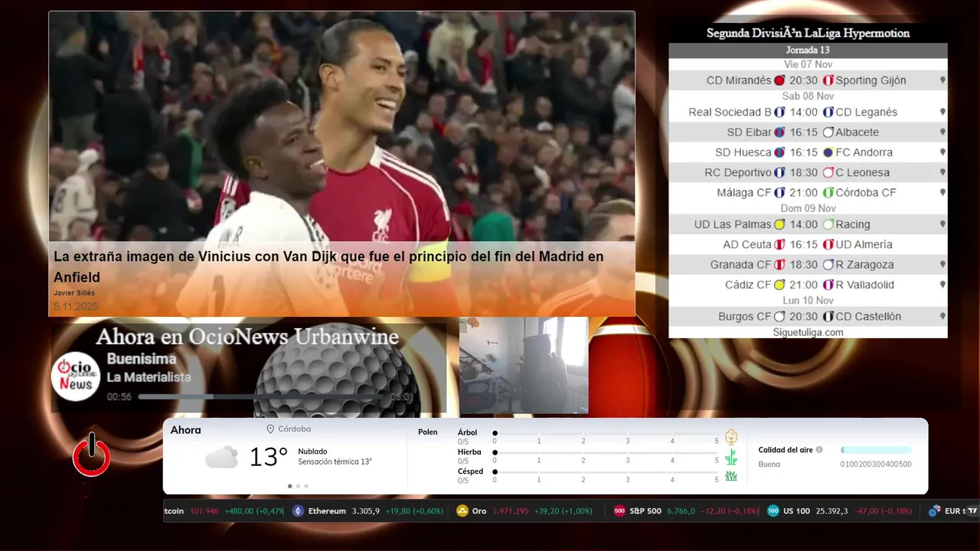Click the UD Las Palmas yellow crest

pyautogui.click(x=779, y=224)
